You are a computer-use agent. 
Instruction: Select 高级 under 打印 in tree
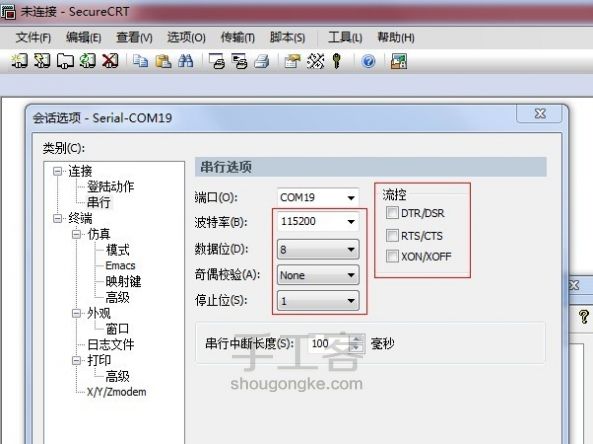118,376
